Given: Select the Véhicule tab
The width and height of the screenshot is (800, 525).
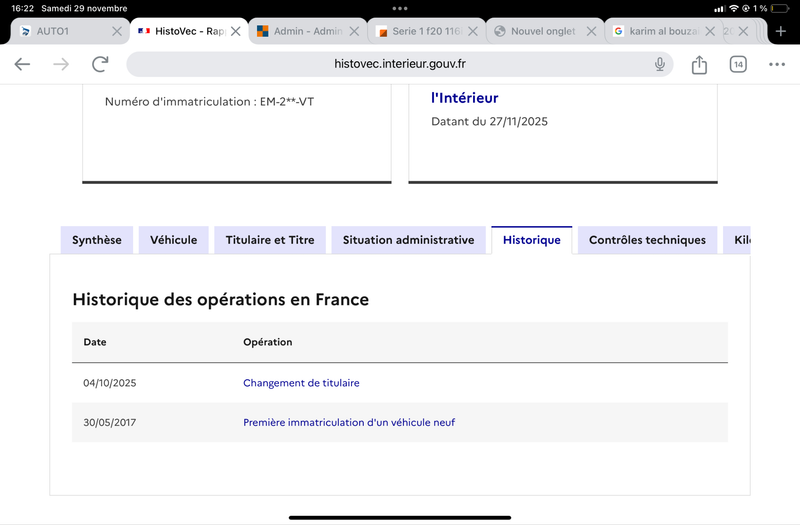Looking at the screenshot, I should (x=174, y=240).
